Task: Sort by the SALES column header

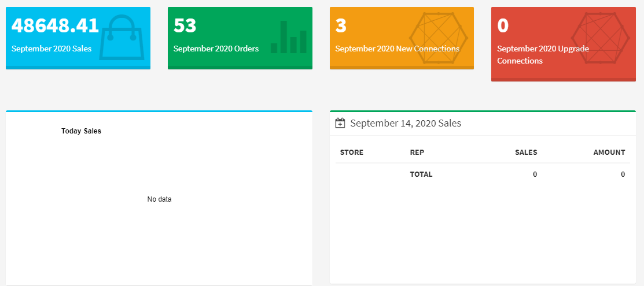Action: click(x=526, y=153)
